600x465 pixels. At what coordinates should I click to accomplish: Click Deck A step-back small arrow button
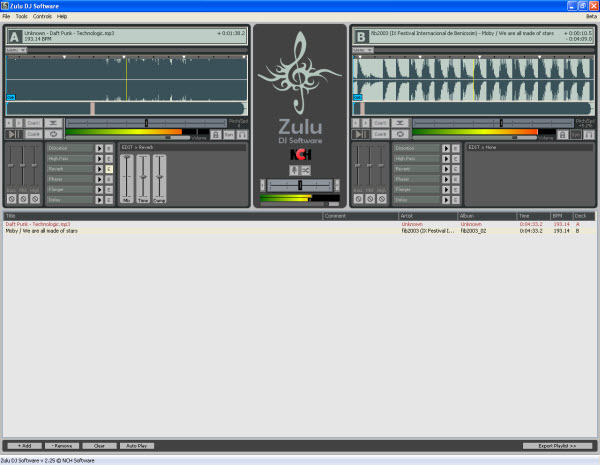(x=9, y=123)
